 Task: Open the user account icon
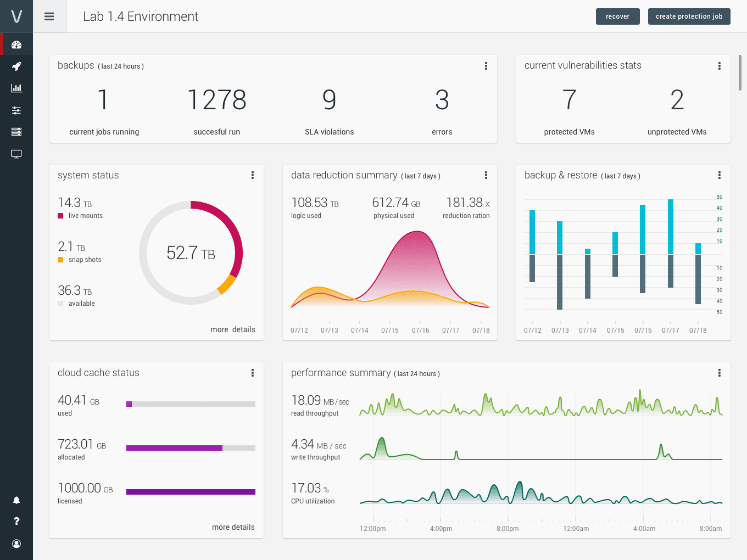[x=16, y=544]
